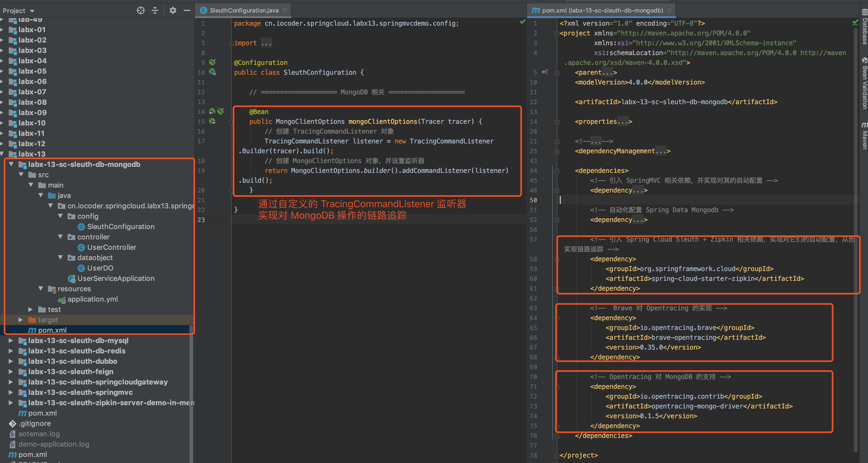Screen dimensions: 868x463
Task: Hide the Project panel with minus icon
Action: pyautogui.click(x=187, y=10)
